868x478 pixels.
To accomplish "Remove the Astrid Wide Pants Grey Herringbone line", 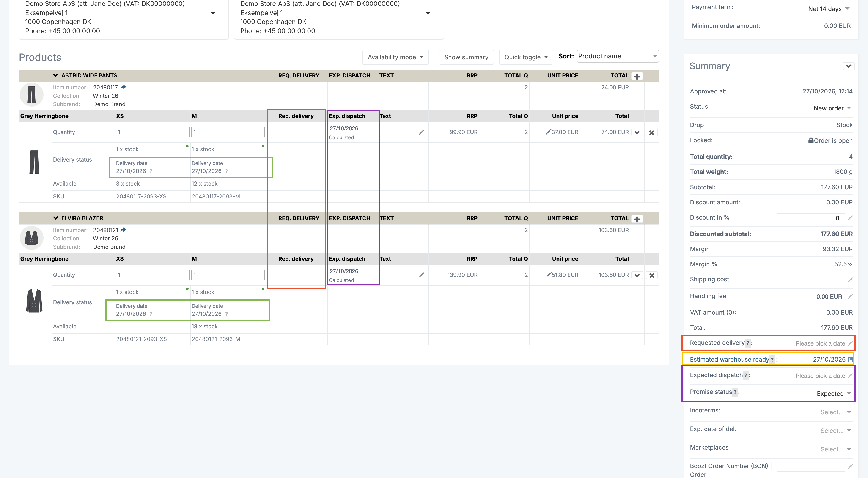I will pos(652,133).
